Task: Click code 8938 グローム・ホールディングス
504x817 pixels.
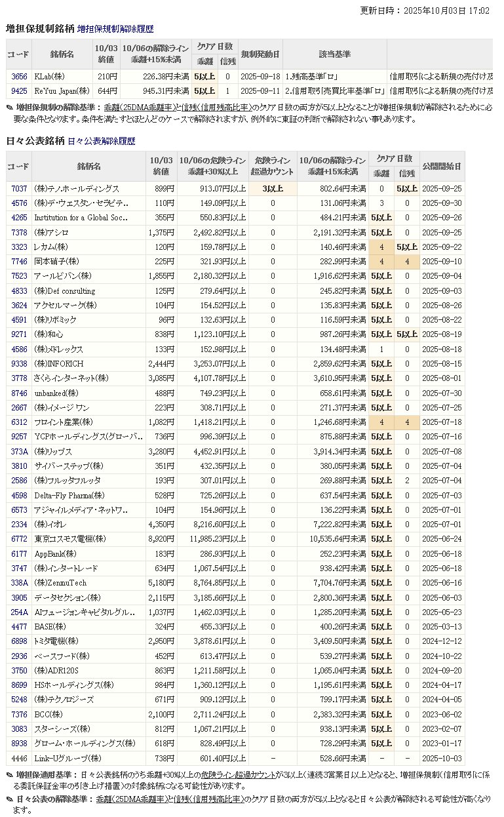Action: (x=19, y=744)
